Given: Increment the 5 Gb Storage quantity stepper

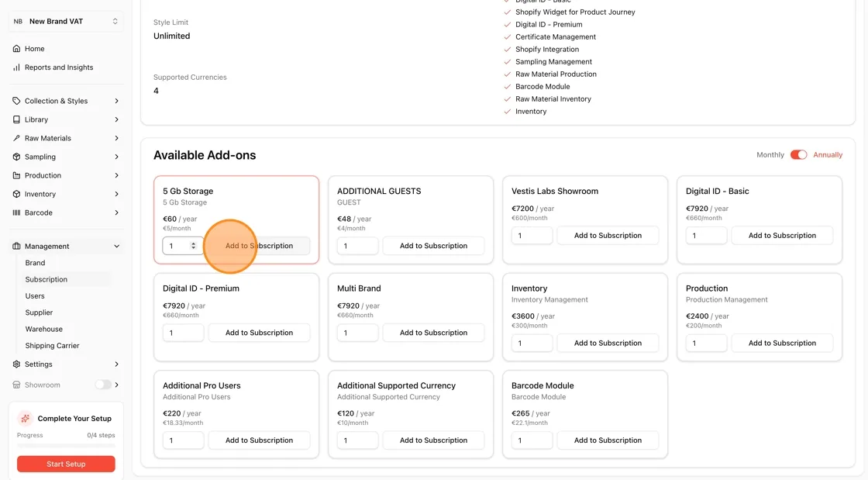Looking at the screenshot, I should click(x=193, y=243).
